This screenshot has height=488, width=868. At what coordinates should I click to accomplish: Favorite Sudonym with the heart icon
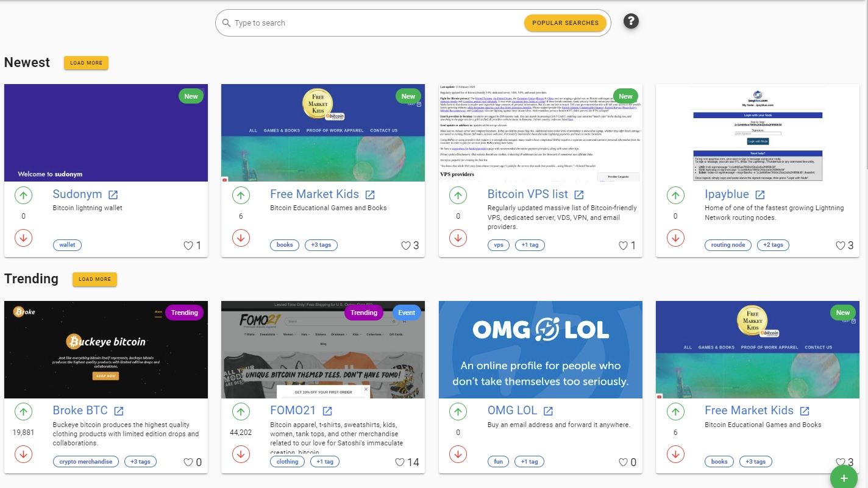pyautogui.click(x=188, y=246)
